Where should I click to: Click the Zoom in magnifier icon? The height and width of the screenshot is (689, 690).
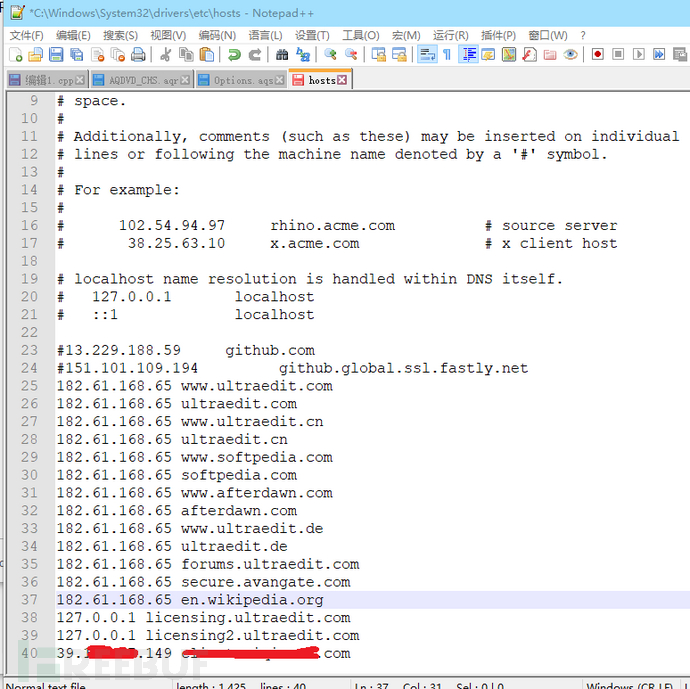[330, 55]
